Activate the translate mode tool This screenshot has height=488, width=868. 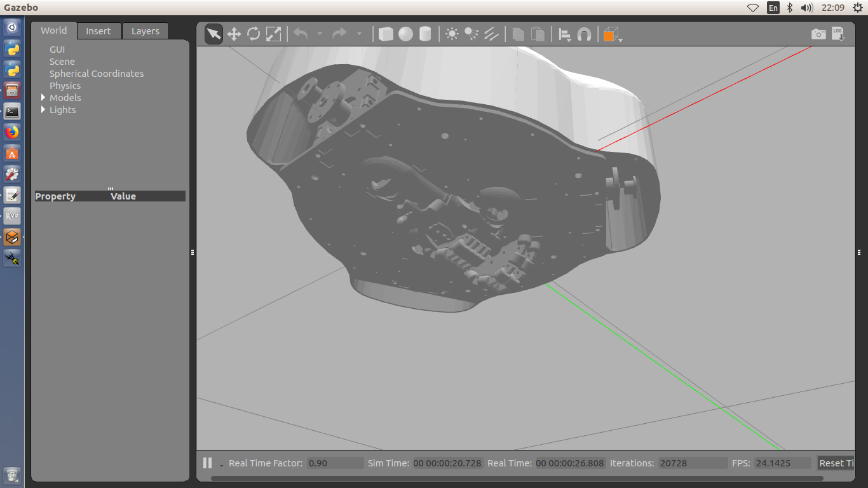tap(234, 34)
